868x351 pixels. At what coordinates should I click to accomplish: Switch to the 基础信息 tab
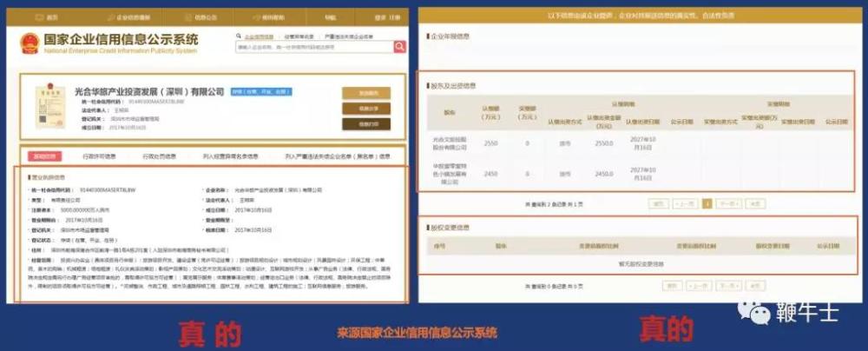[x=45, y=156]
